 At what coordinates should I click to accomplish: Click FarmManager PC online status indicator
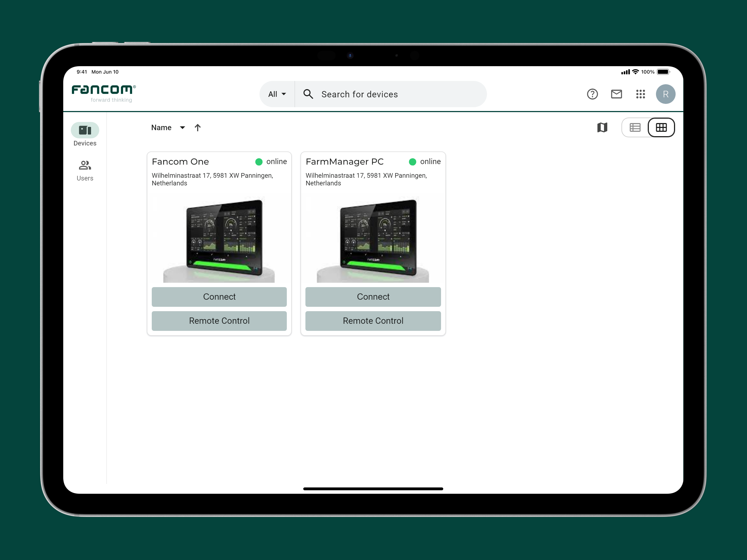tap(425, 161)
